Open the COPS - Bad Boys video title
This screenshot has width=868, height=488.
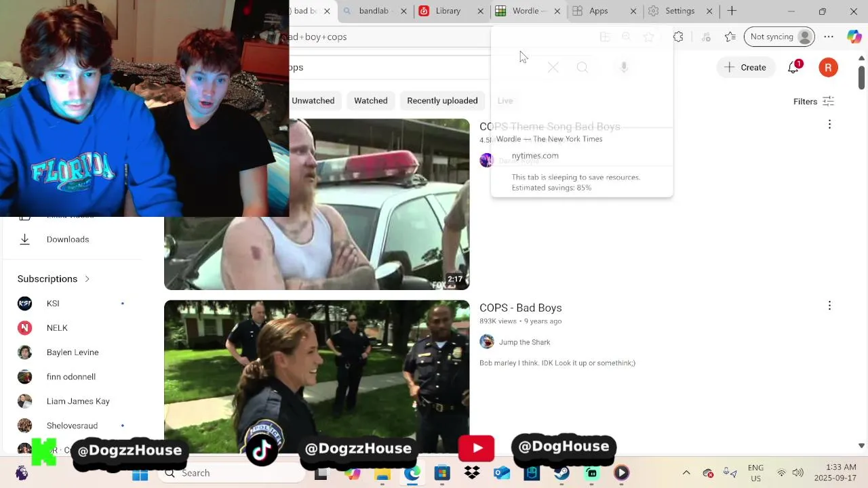tap(521, 308)
